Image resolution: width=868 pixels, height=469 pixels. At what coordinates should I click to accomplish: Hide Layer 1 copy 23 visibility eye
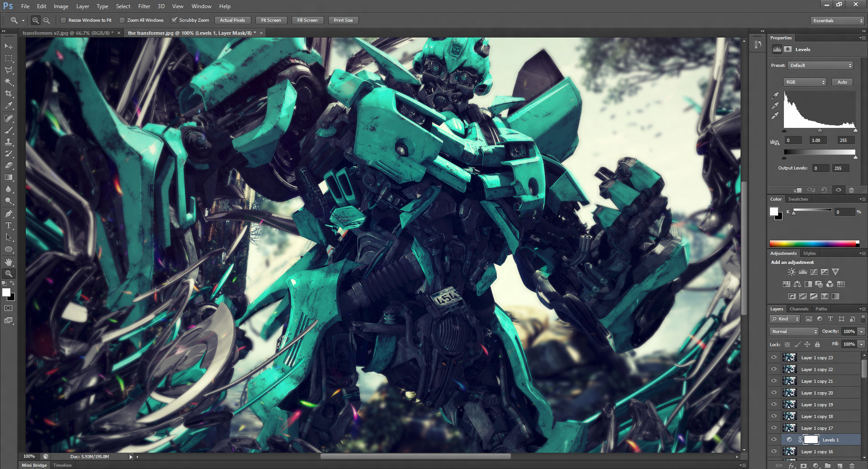tap(774, 357)
